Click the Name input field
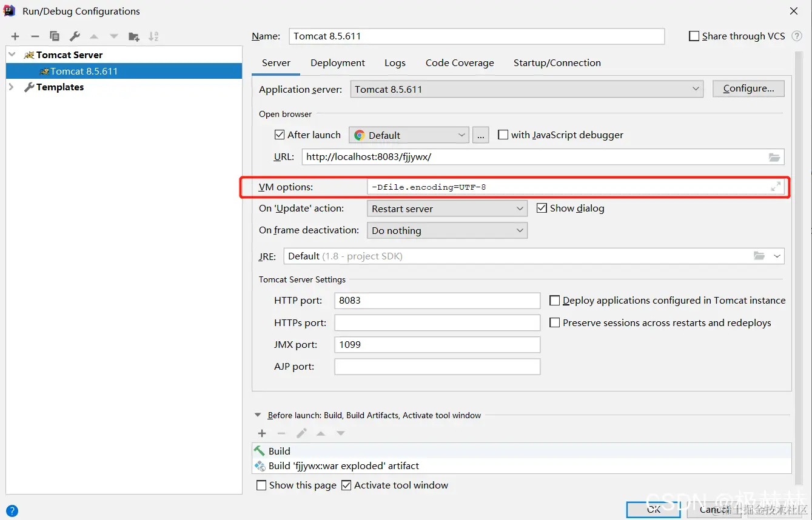812x520 pixels. tap(477, 36)
